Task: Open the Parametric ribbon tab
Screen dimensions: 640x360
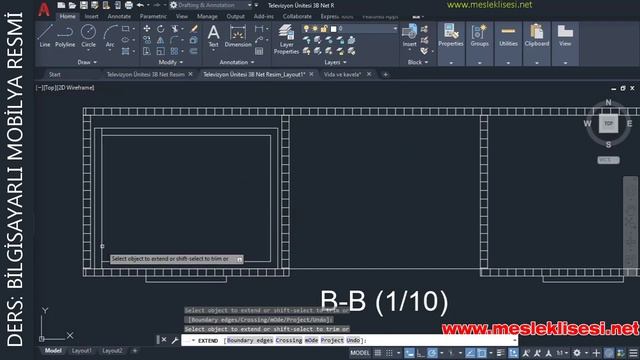Action: (x=153, y=17)
